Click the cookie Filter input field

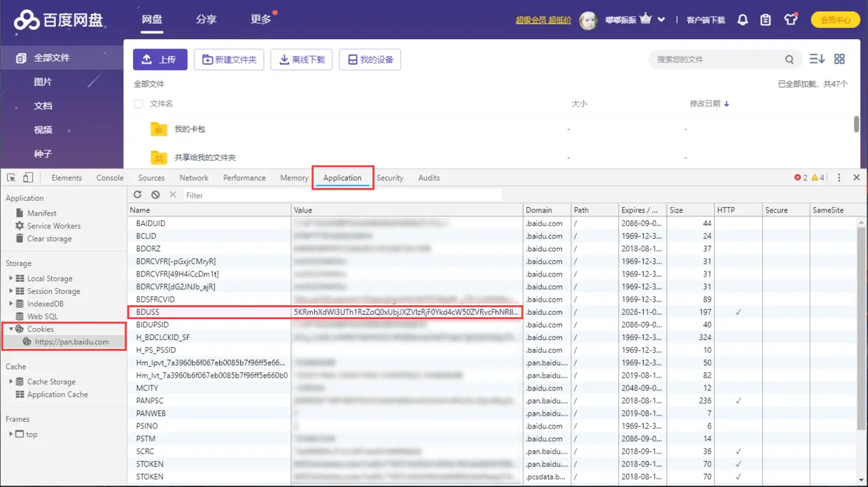point(343,195)
